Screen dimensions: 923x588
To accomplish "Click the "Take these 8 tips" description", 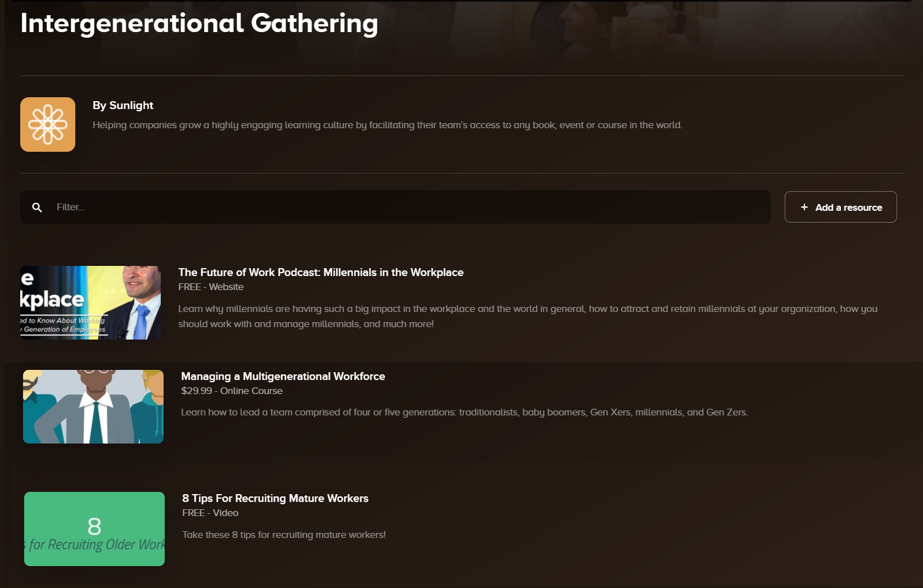I will point(283,535).
